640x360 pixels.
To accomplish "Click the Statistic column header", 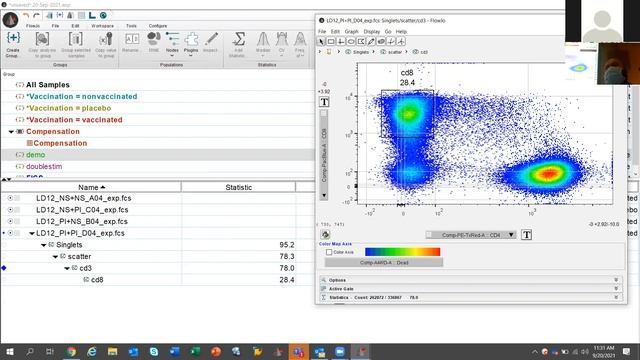I will tap(238, 187).
